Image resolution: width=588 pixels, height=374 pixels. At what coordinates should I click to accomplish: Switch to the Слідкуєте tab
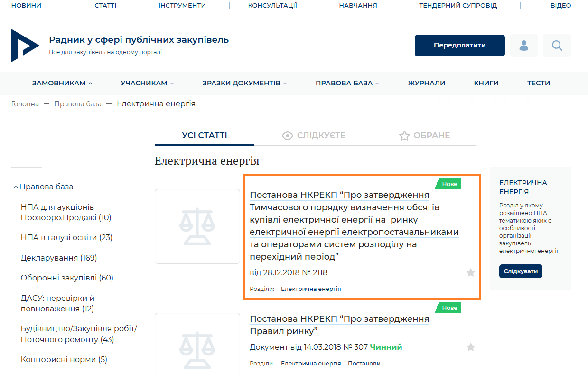pyautogui.click(x=314, y=136)
